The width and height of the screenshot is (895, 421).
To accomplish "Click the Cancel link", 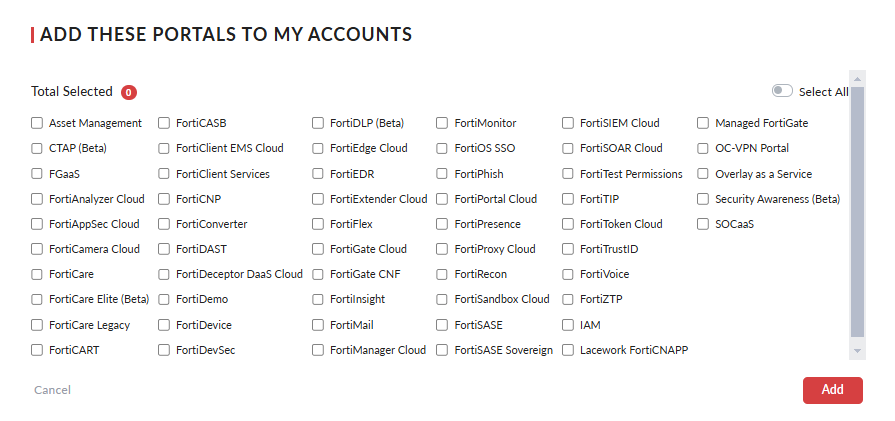I will pos(52,390).
